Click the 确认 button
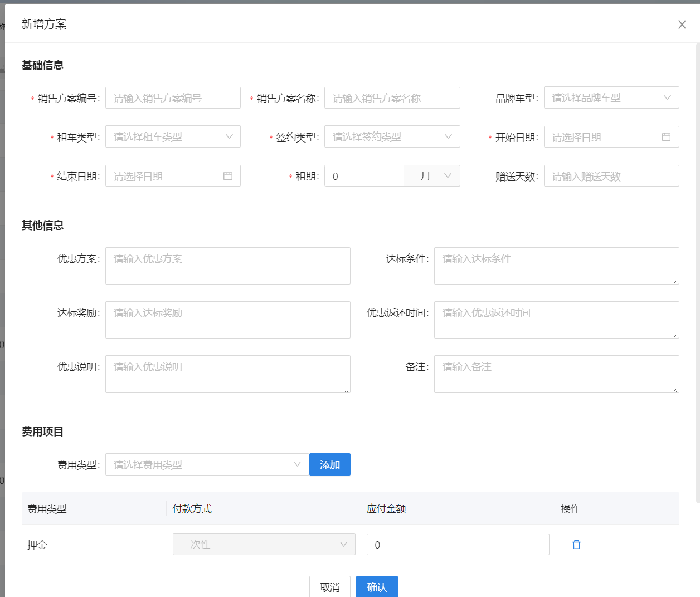Screen dimensions: 700x597 377,587
